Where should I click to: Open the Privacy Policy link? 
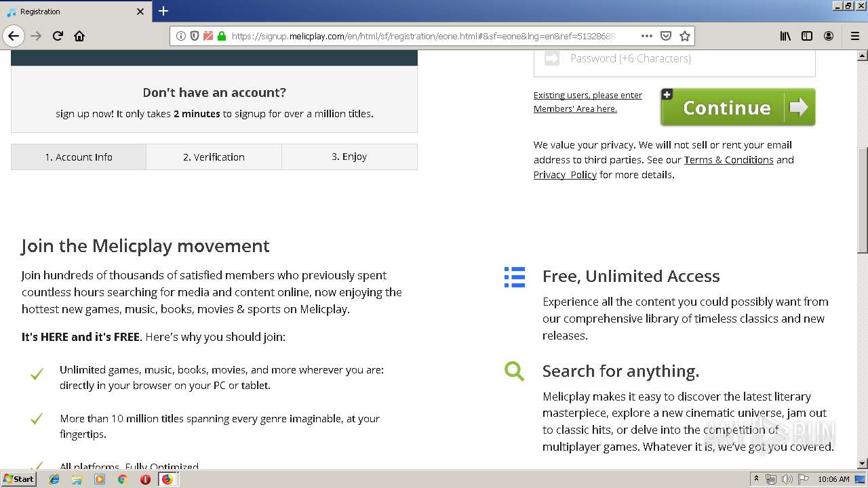[x=565, y=175]
